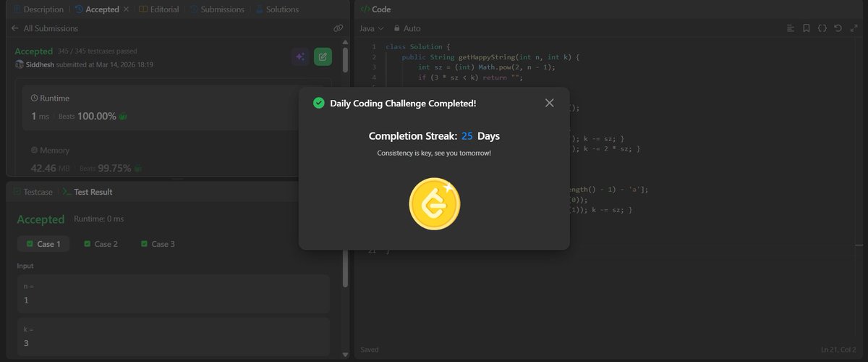Click the 'Runtime: 0 ms' result text
868x362 pixels.
[98, 219]
